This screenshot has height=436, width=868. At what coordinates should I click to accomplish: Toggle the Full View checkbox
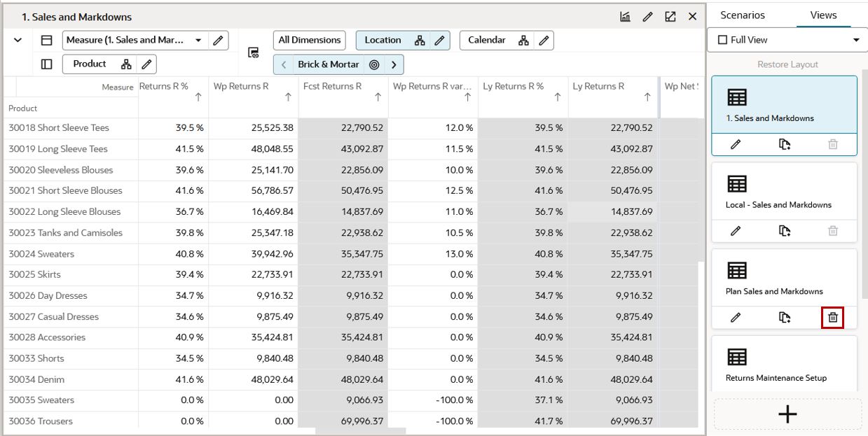point(722,40)
